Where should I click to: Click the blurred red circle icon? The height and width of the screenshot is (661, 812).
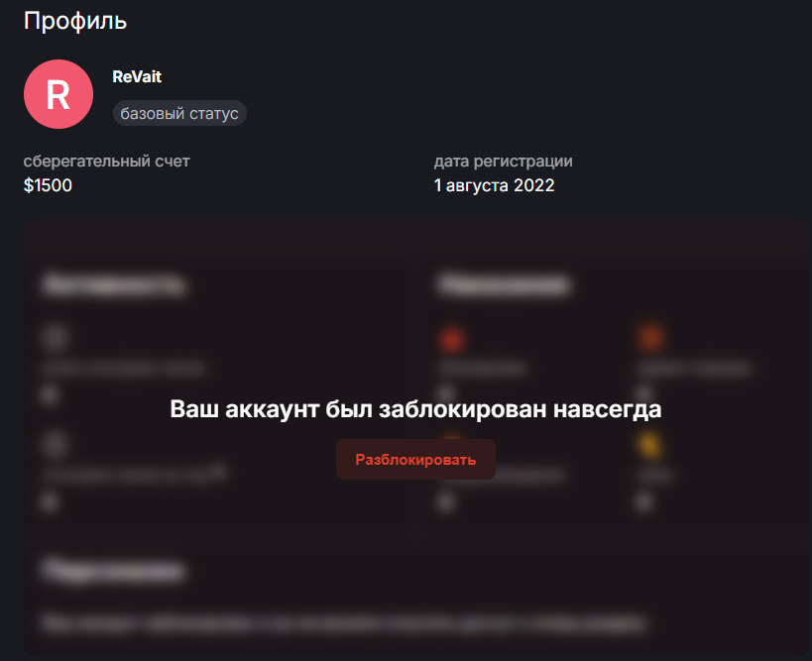pos(451,340)
